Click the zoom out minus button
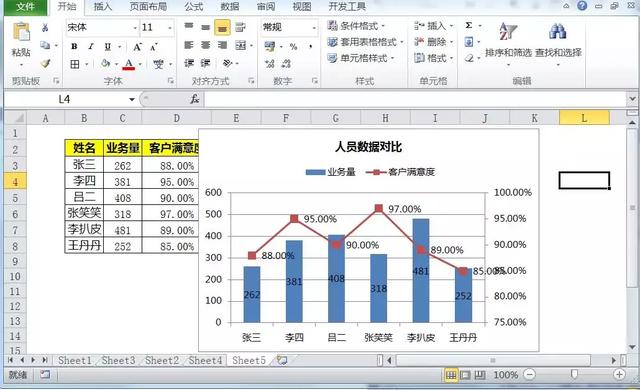This screenshot has height=390, width=640. (x=529, y=374)
